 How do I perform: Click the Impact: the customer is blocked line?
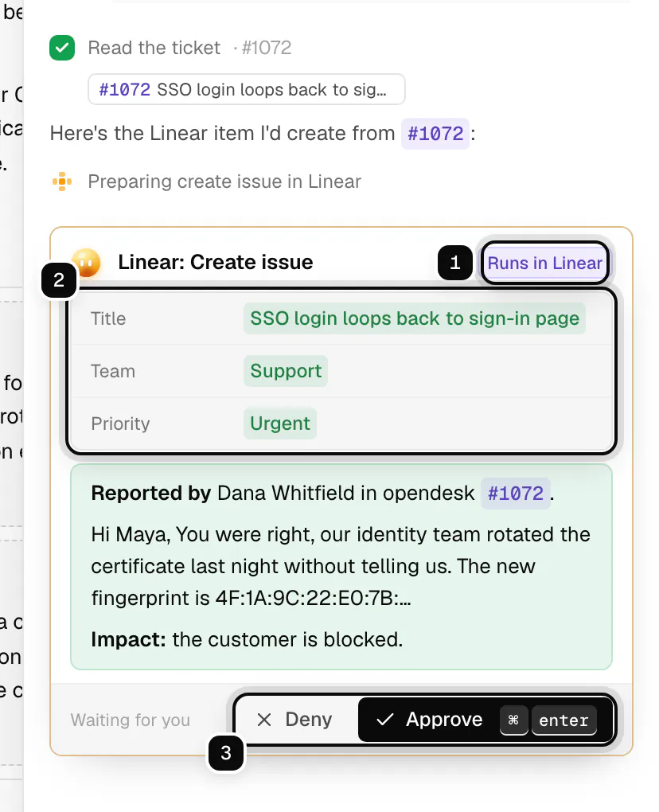[x=247, y=639]
